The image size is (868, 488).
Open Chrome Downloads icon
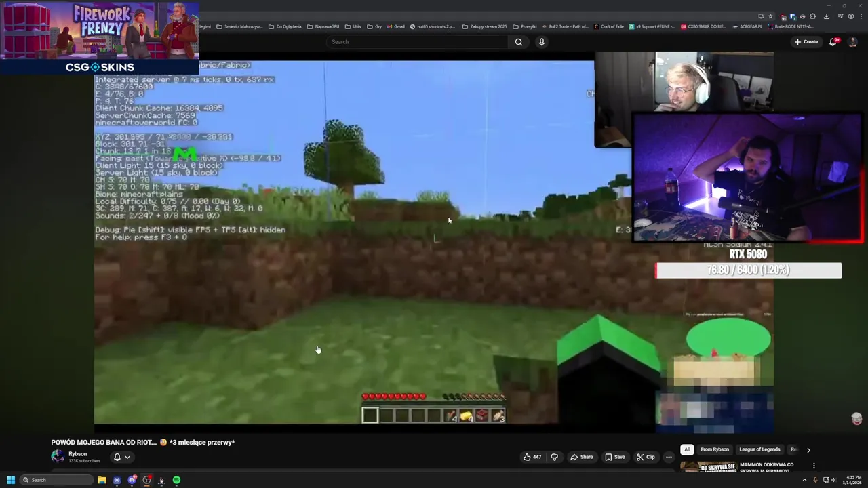click(826, 16)
